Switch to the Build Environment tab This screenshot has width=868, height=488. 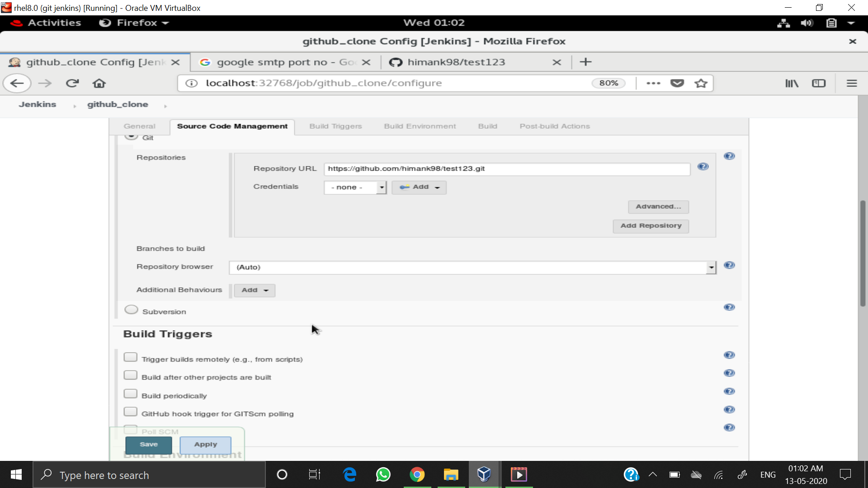420,127
